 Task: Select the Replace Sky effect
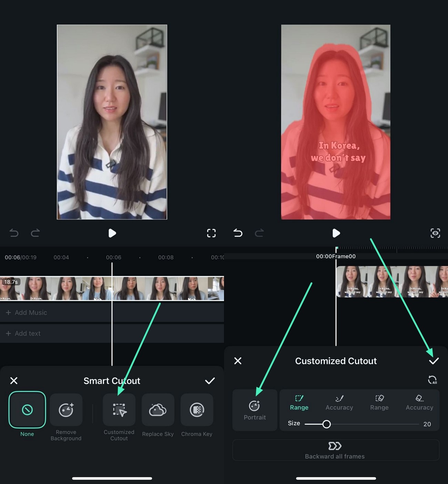pyautogui.click(x=157, y=410)
